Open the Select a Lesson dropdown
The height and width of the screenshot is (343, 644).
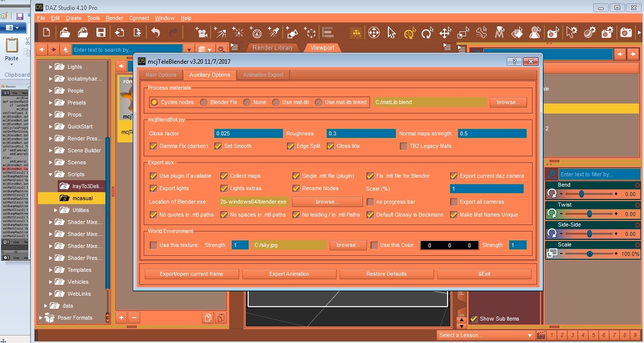click(x=485, y=335)
